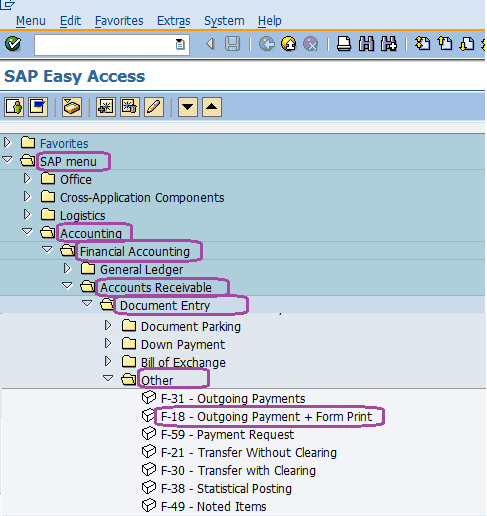
Task: Expand the Document Parking node
Action: coord(108,325)
